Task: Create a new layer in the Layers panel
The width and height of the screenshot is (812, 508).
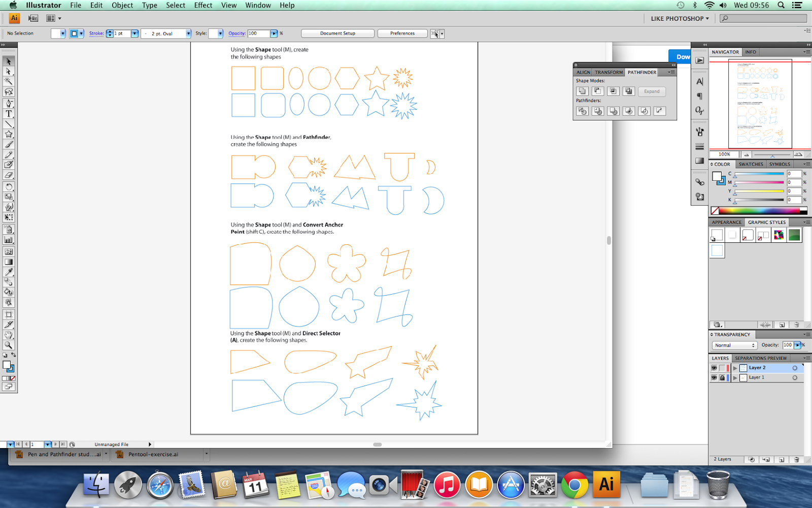Action: click(781, 459)
